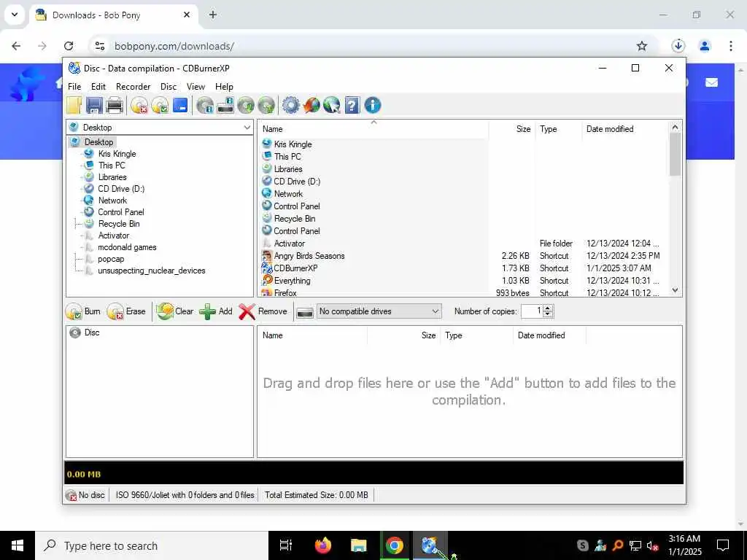
Task: Increase number of copies with up arrow
Action: 548,308
